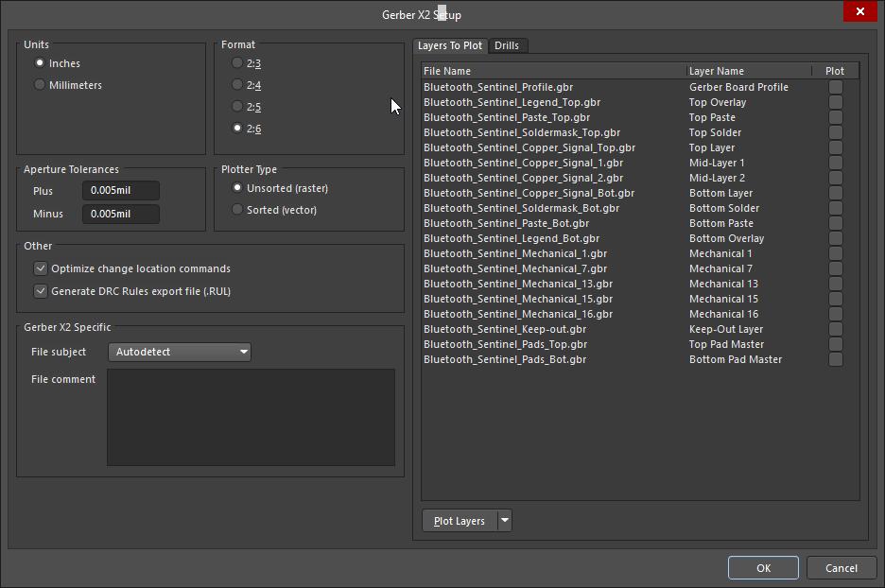Close the Gerber X2 Setup window
885x588 pixels.
pos(860,11)
